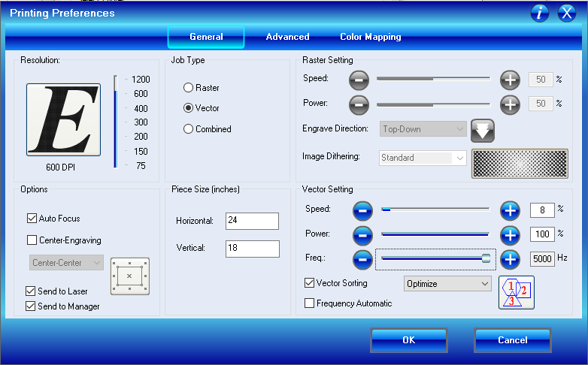This screenshot has height=365, width=588.
Task: Open the Engrave Direction Top-Down dropdown
Action: pyautogui.click(x=423, y=129)
